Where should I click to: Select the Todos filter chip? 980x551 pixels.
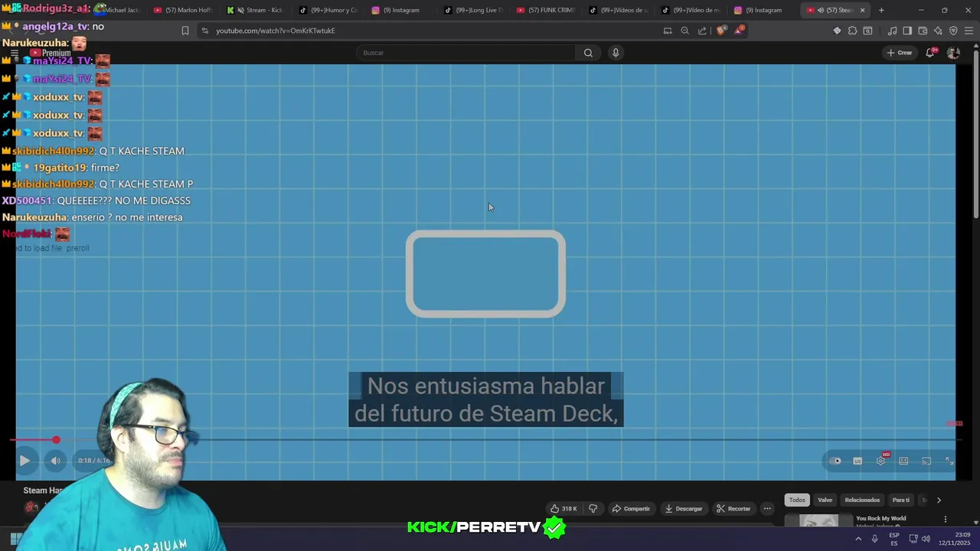pos(797,500)
